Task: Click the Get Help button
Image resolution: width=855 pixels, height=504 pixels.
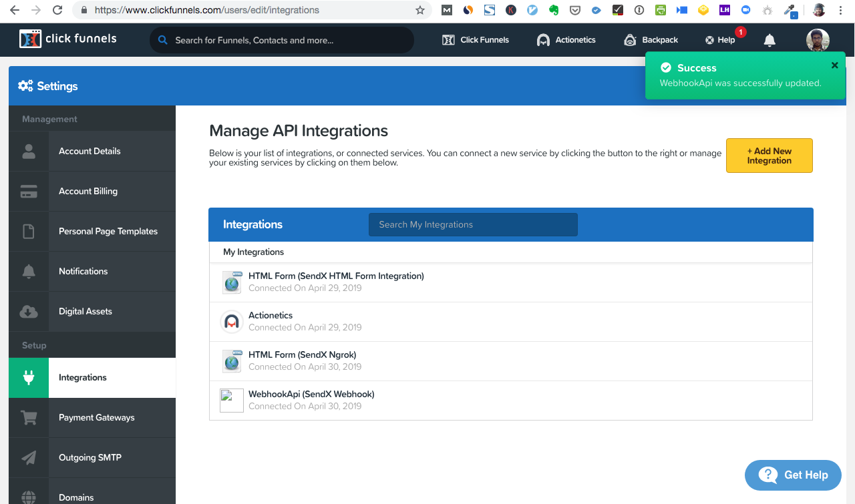Action: (793, 475)
